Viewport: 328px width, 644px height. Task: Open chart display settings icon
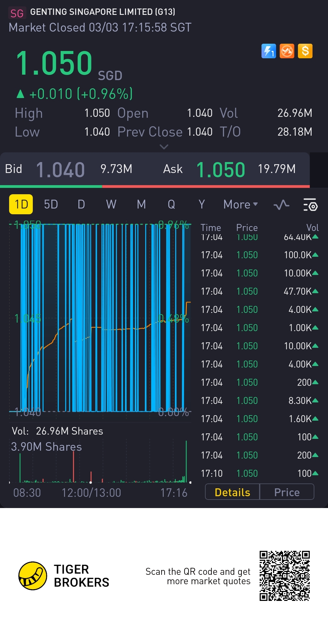click(x=310, y=205)
